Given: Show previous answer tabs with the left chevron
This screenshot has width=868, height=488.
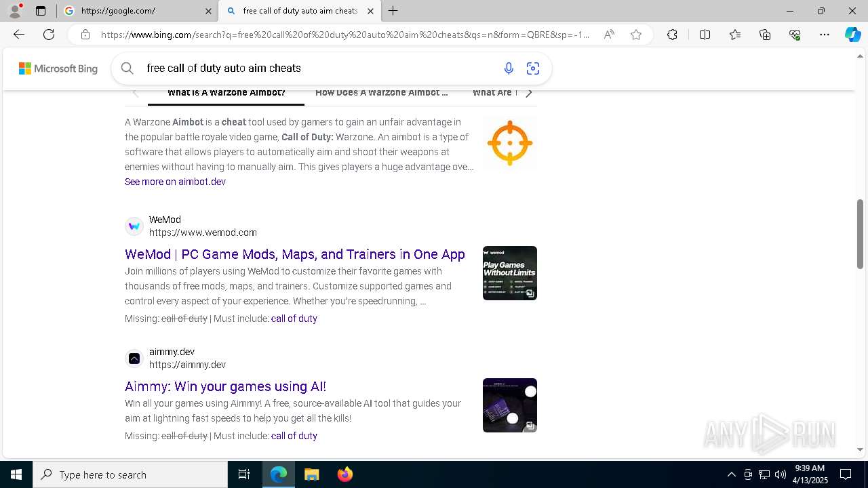Looking at the screenshot, I should [x=136, y=93].
